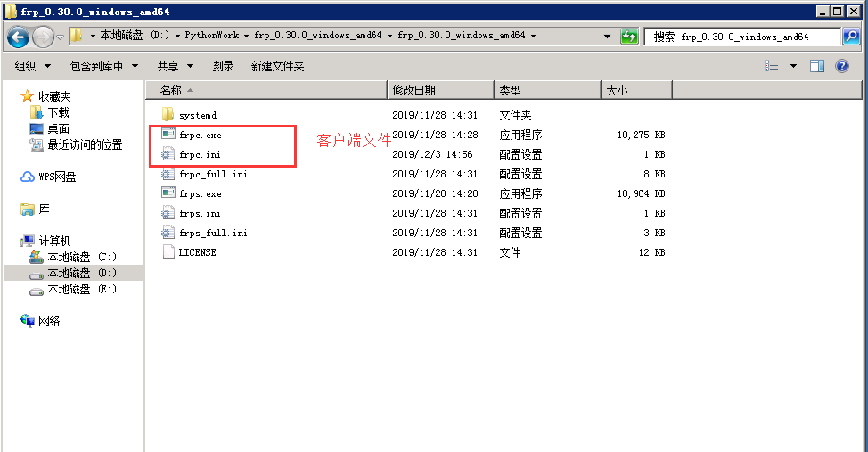Click the 新建文件夹 button

277,66
